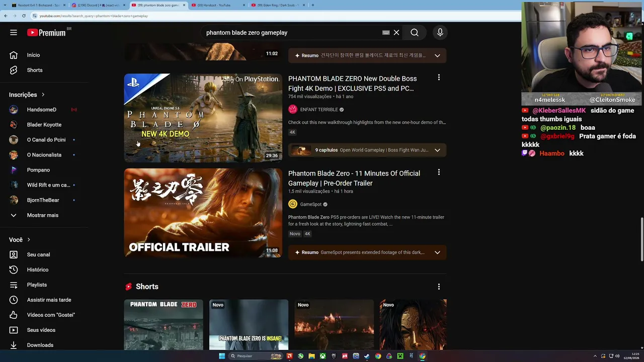Open on-screen keyboard icon in search box
The width and height of the screenshot is (644, 362).
pos(386,33)
